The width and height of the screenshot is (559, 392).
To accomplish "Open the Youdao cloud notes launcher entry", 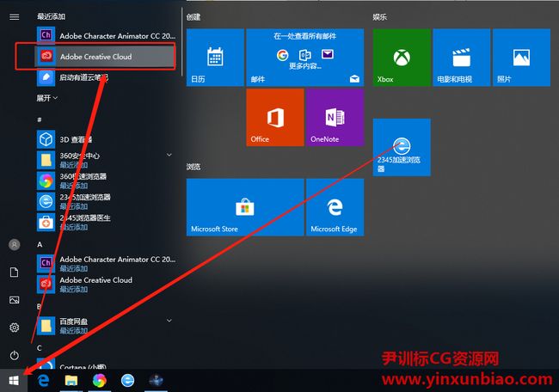I will (107, 77).
